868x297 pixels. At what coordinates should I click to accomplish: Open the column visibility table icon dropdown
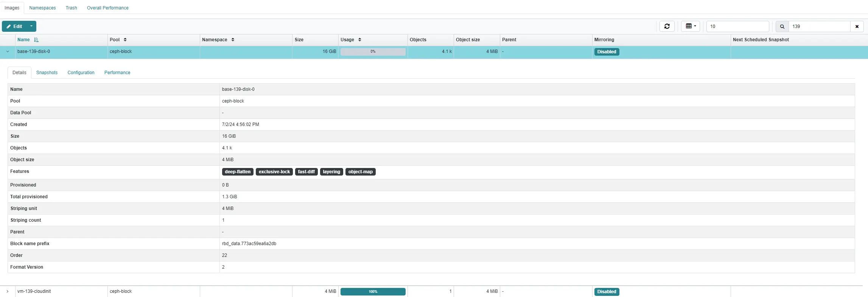[x=691, y=26]
